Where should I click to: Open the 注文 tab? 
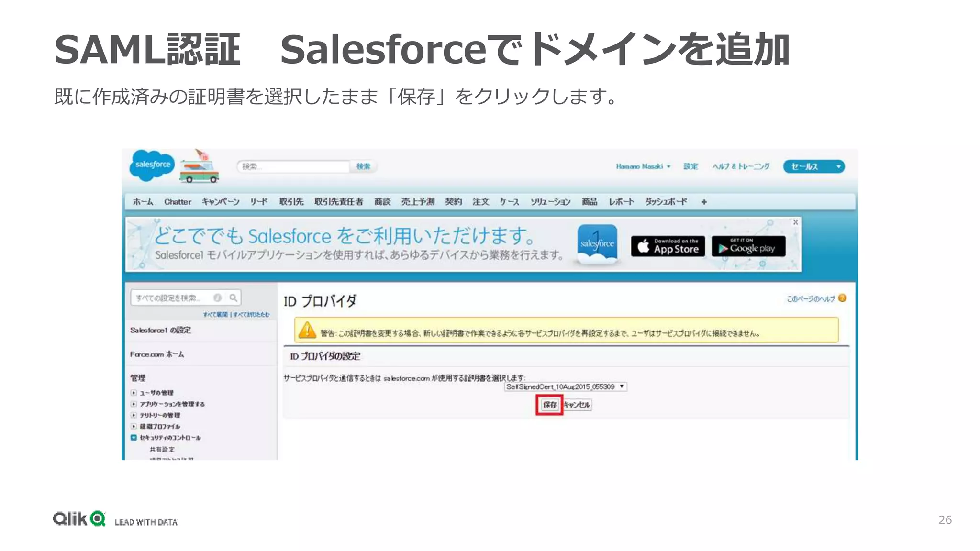click(x=480, y=202)
